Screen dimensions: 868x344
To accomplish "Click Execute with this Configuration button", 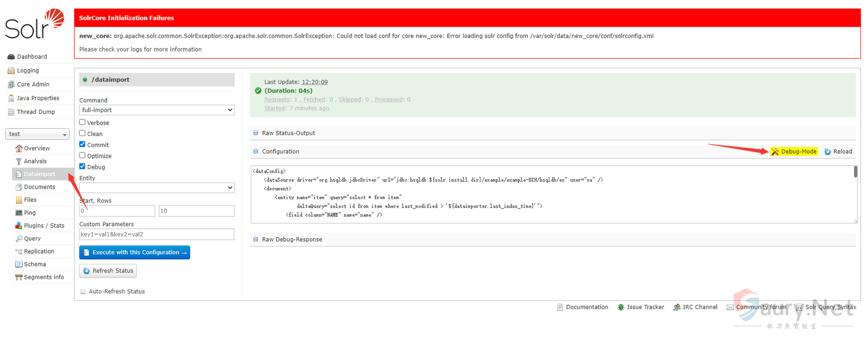I will pos(134,253).
